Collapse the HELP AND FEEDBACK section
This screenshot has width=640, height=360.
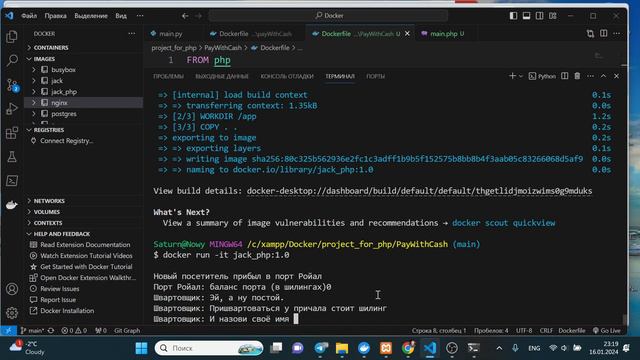click(x=29, y=234)
